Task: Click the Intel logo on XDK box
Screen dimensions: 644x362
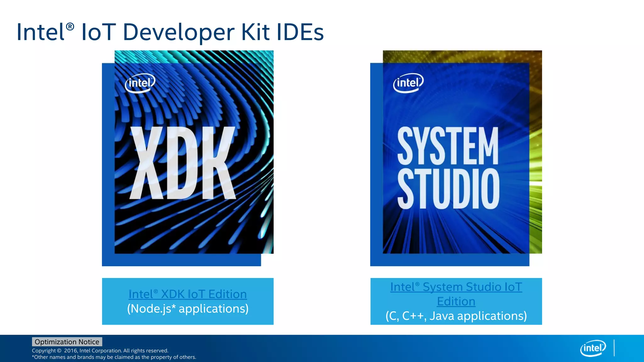Action: 140,83
